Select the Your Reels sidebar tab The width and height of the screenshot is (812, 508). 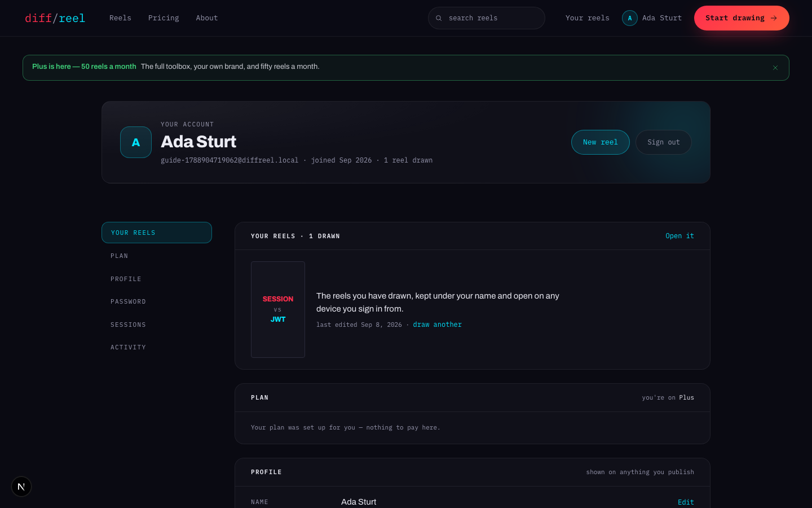click(x=157, y=233)
